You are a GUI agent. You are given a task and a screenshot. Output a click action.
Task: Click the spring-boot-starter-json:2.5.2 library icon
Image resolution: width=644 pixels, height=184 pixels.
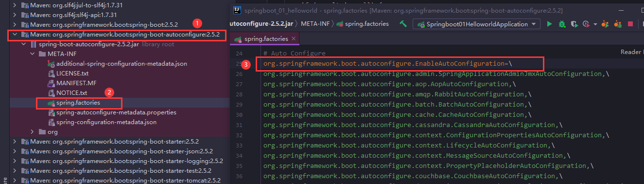pyautogui.click(x=24, y=151)
